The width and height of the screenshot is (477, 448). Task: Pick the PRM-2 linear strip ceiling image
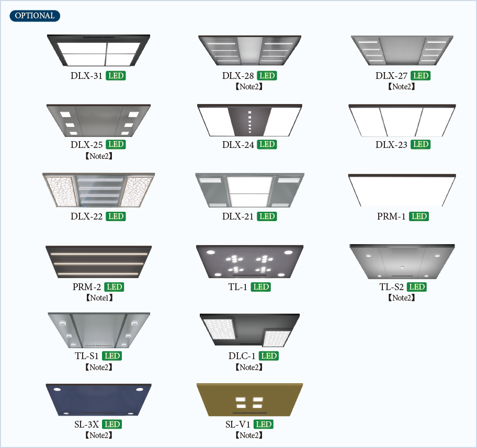point(98,262)
